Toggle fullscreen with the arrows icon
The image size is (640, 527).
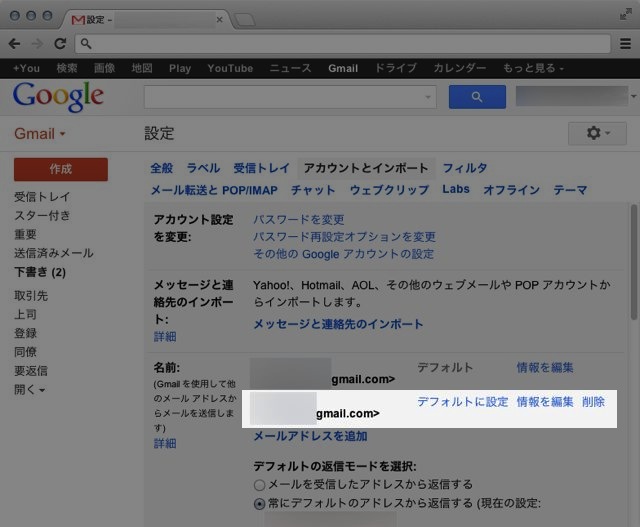(626, 15)
